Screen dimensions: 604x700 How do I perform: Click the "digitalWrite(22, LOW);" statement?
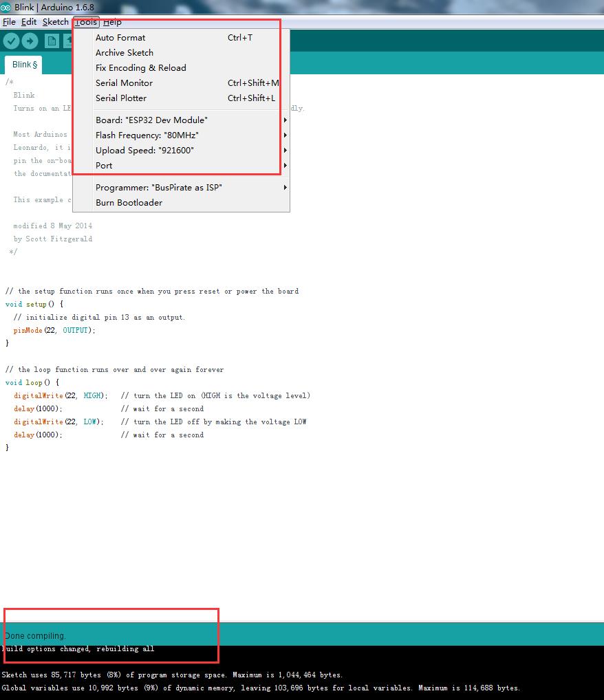click(x=58, y=422)
